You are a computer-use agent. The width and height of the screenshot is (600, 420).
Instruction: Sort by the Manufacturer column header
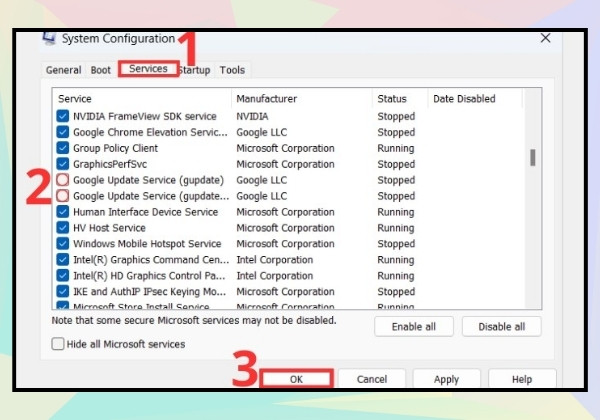[302, 99]
